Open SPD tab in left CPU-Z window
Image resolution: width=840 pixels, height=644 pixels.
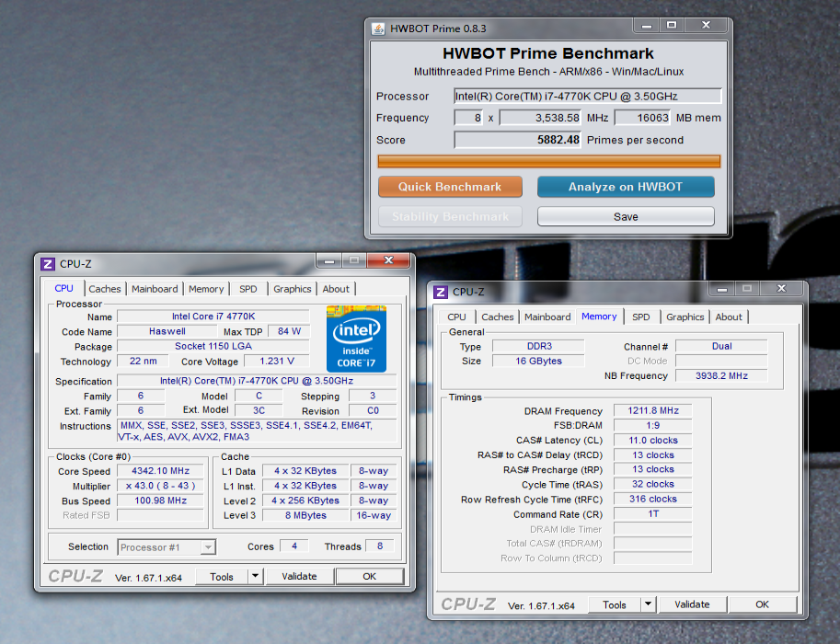pyautogui.click(x=248, y=289)
